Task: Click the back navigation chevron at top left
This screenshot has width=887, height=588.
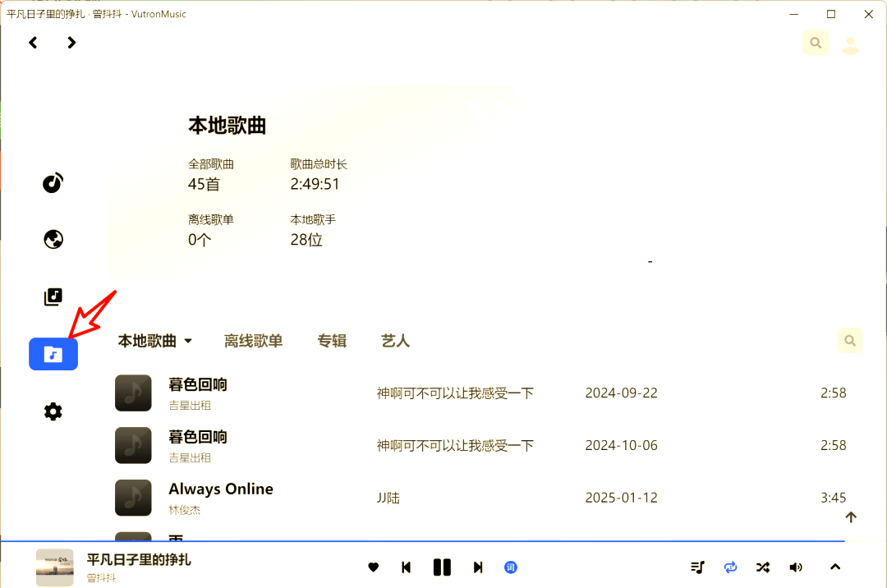Action: 33,42
